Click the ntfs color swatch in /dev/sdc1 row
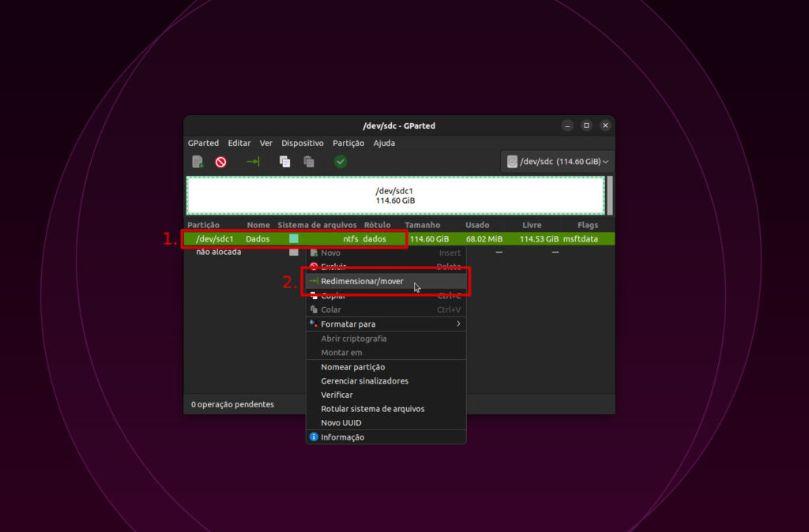 [x=294, y=238]
